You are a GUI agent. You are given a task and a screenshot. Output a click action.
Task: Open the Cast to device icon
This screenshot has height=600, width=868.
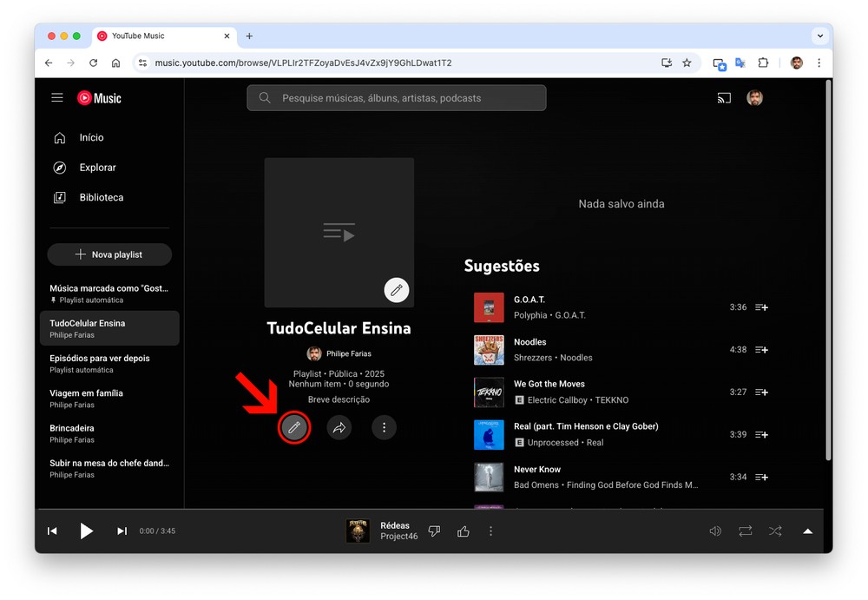click(x=724, y=98)
